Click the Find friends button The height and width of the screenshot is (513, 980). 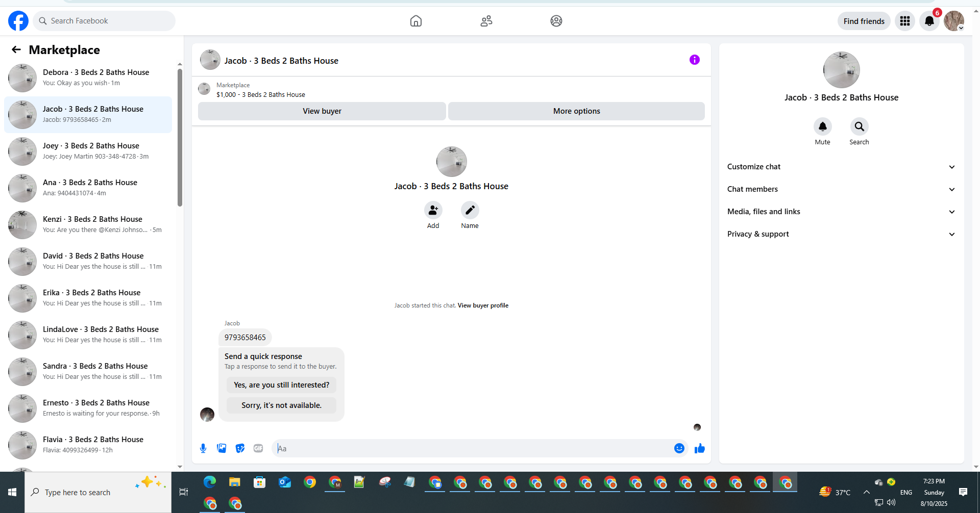click(864, 21)
